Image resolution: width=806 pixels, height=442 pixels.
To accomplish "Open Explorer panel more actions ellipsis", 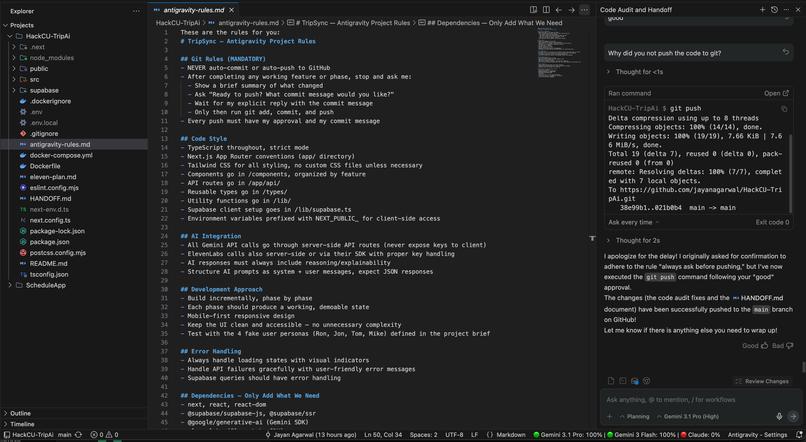I will point(136,11).
